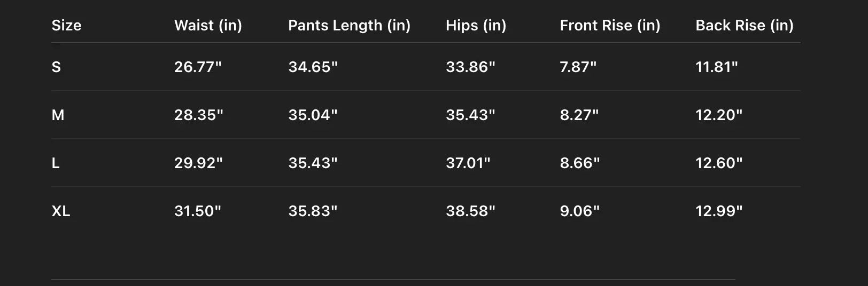
Task: Click the 26.77" waist value
Action: (x=198, y=67)
